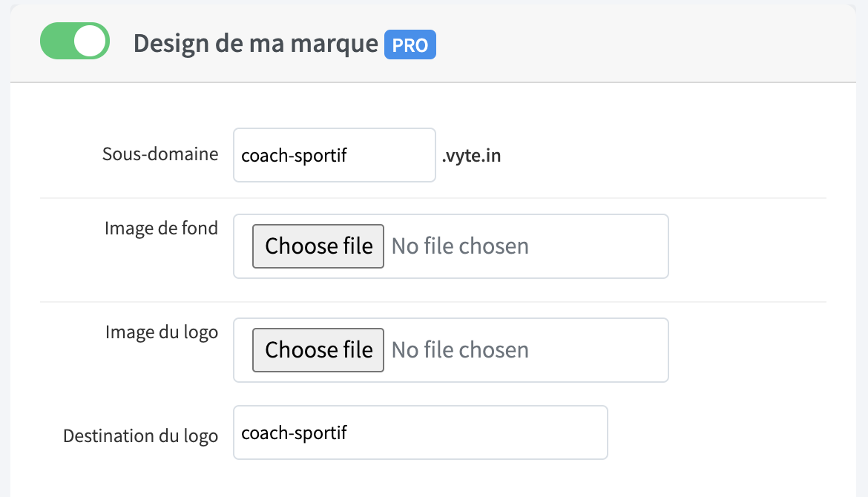This screenshot has width=868, height=497.
Task: Click the 'Image de fond' label
Action: tap(162, 228)
